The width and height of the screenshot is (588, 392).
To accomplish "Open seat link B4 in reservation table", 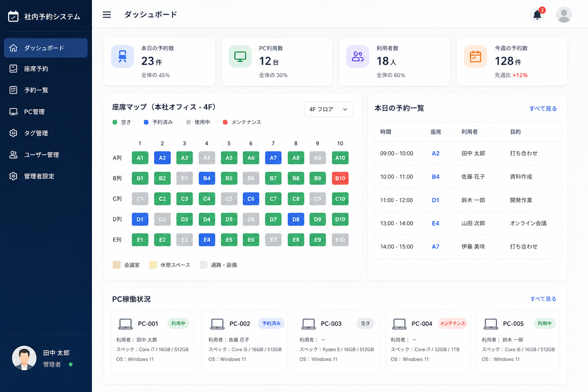I will 436,177.
